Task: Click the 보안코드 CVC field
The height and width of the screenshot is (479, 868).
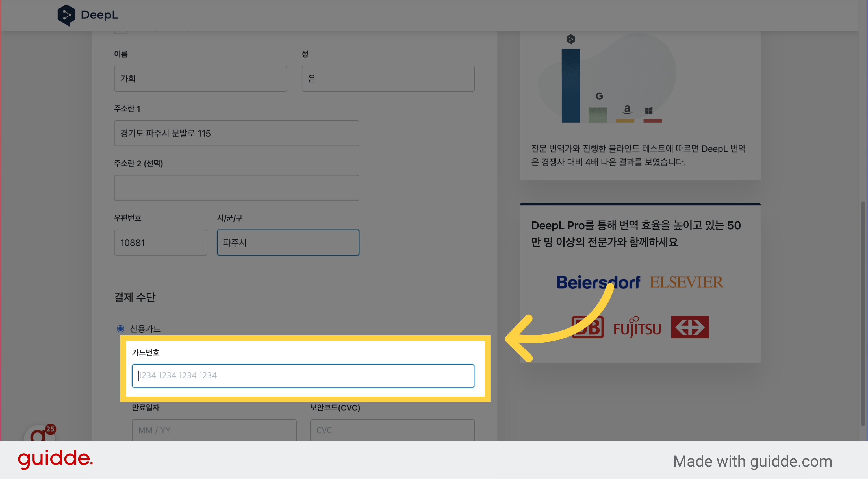Action: pos(392,430)
